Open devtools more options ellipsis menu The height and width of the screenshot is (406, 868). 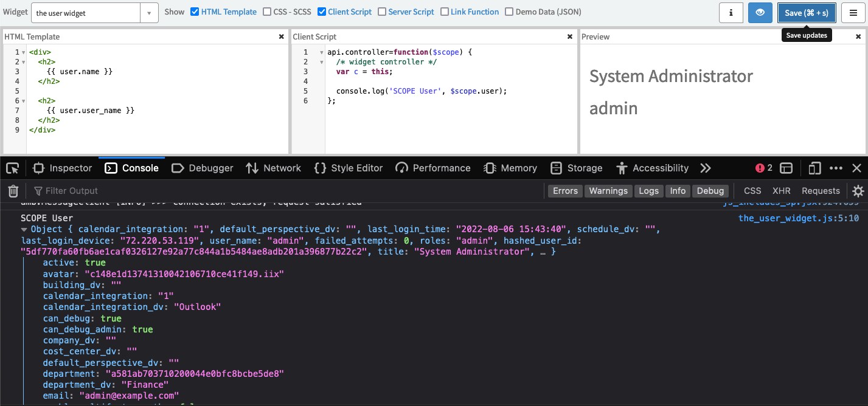[x=836, y=168]
